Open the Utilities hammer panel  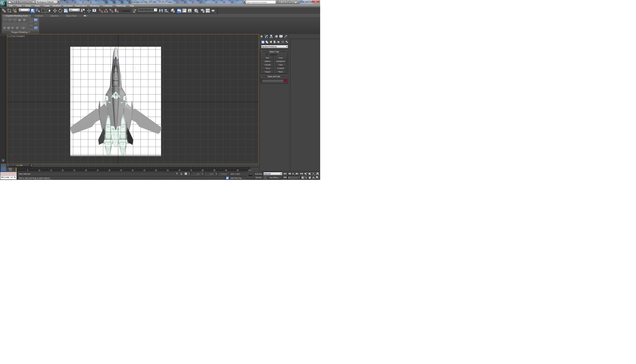(x=286, y=36)
